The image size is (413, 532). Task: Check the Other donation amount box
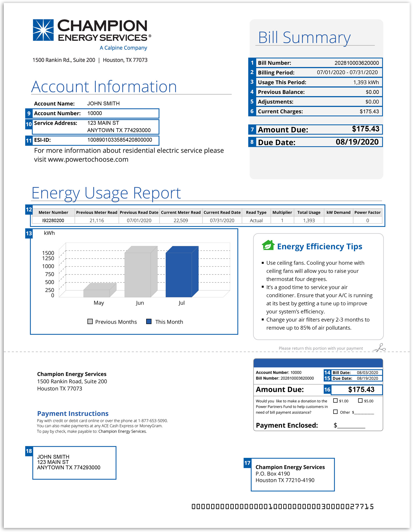pos(335,412)
